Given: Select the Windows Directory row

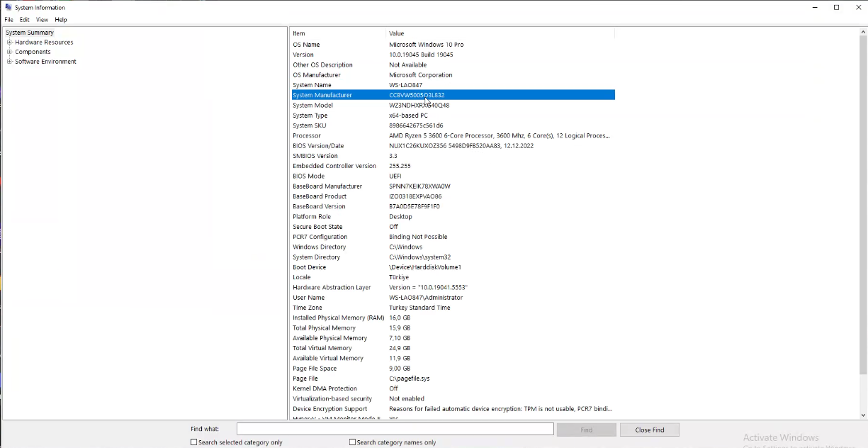Looking at the screenshot, I should tap(453, 247).
